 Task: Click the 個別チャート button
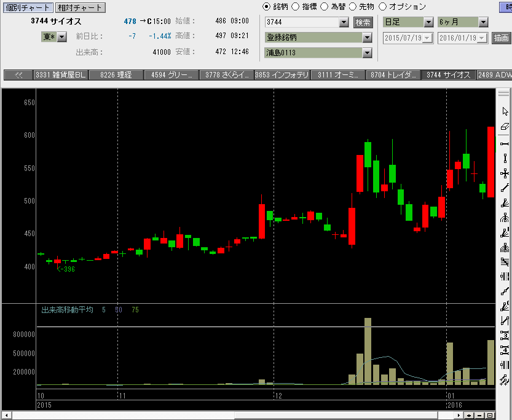point(28,7)
